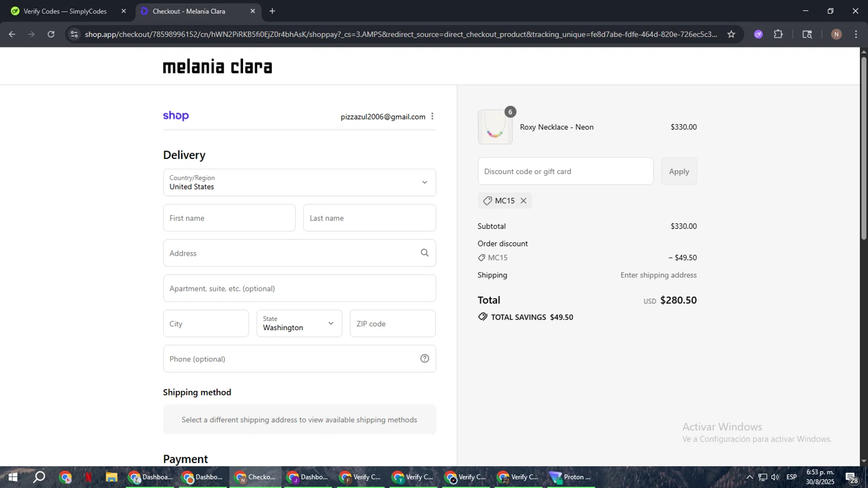Click the Roxy Necklace product thumbnail
868x488 pixels.
coord(495,127)
